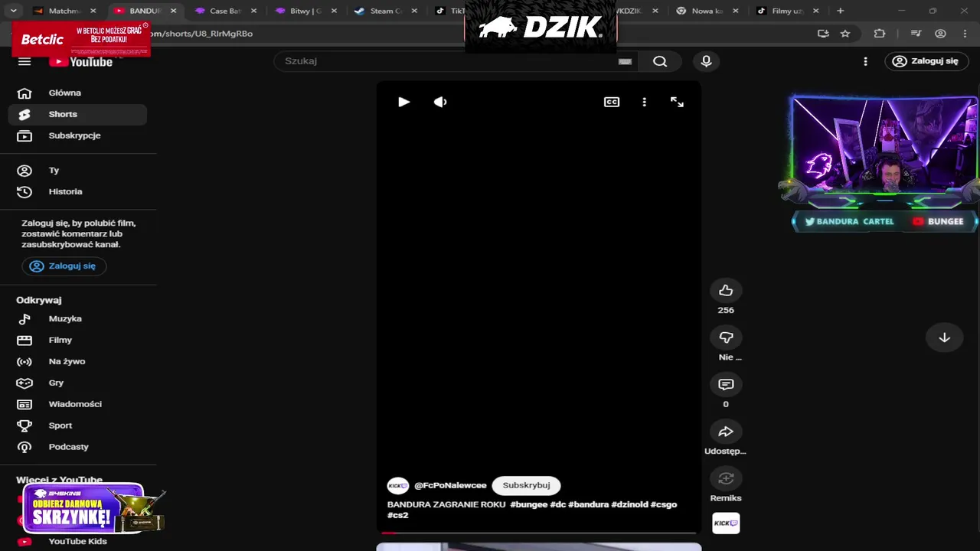The width and height of the screenshot is (980, 551).
Task: Switch to the Matchma browser tab
Action: coord(64,11)
